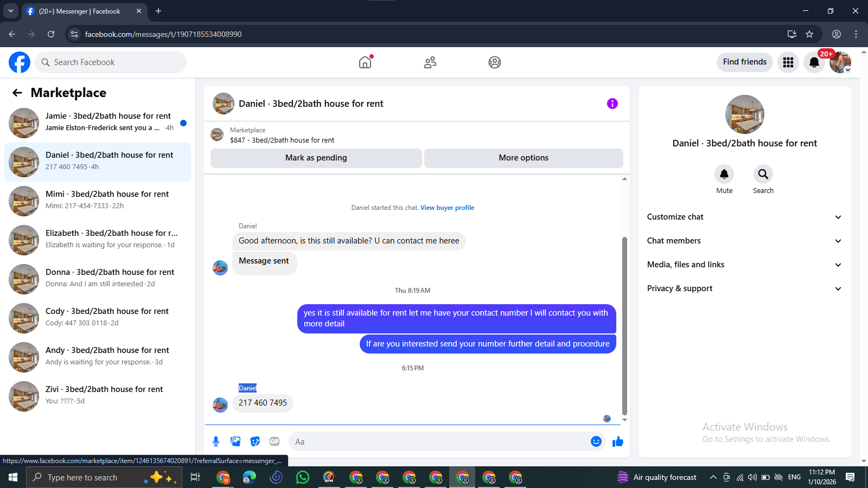Screen dimensions: 868x488
Task: Click the back arrow beside Marketplace
Action: point(17,93)
